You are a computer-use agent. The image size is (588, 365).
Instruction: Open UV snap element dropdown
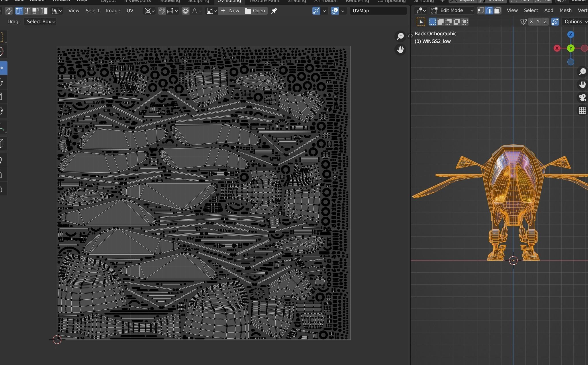coord(173,11)
